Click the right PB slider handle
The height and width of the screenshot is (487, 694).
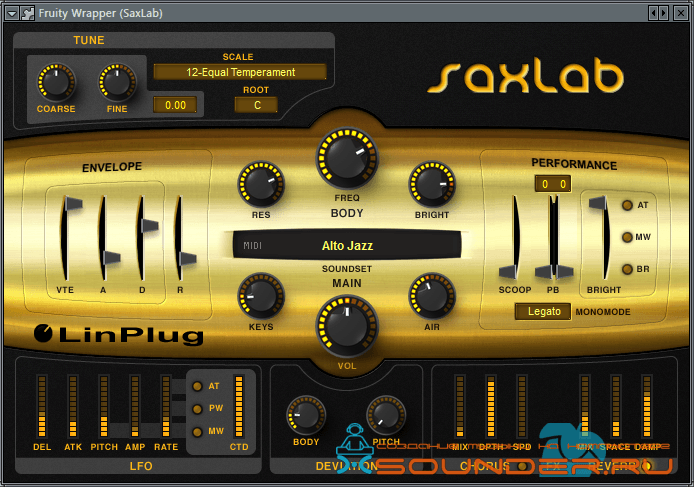[x=564, y=272]
